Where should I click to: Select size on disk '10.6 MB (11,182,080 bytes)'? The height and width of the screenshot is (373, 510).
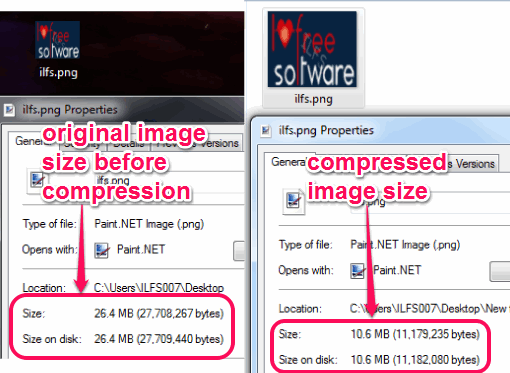[415, 360]
